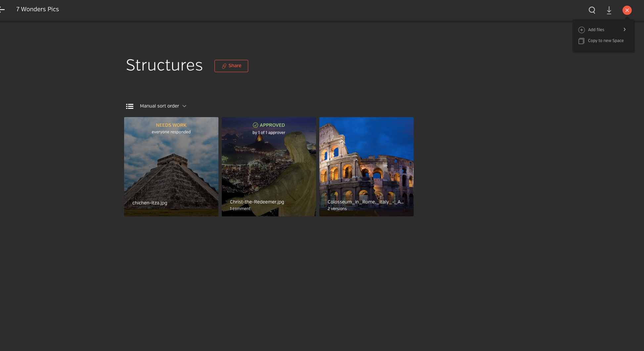
Task: Click the download arrow icon
Action: pyautogui.click(x=609, y=10)
